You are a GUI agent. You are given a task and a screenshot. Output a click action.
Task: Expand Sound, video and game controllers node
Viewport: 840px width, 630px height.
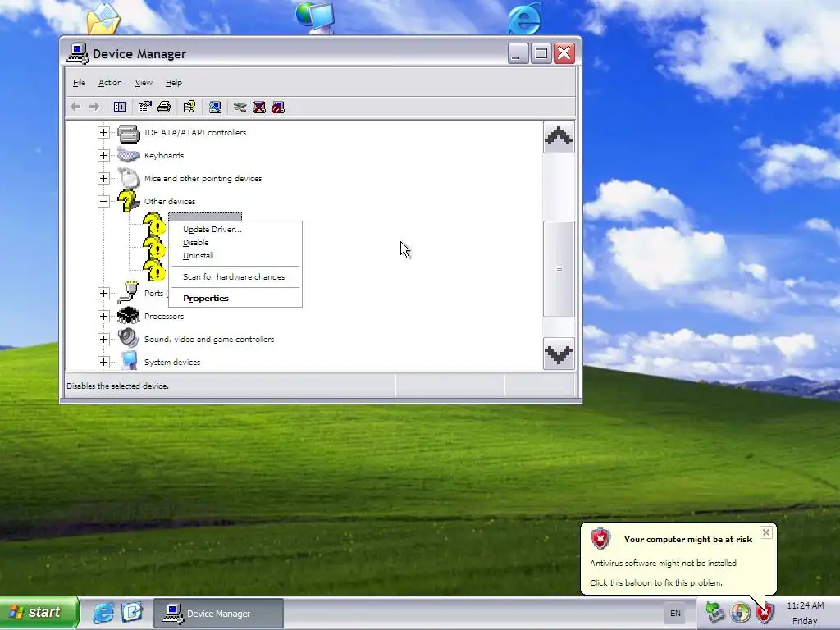click(104, 339)
